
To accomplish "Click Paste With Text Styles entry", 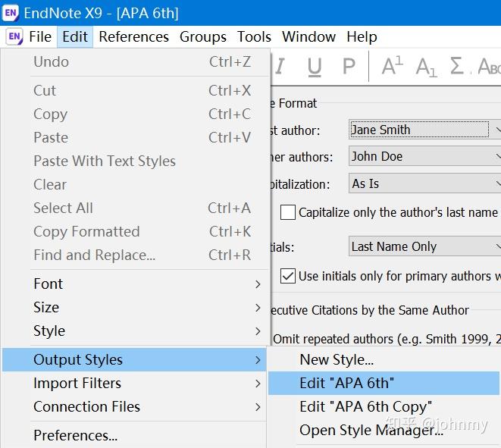I will pos(134,161).
